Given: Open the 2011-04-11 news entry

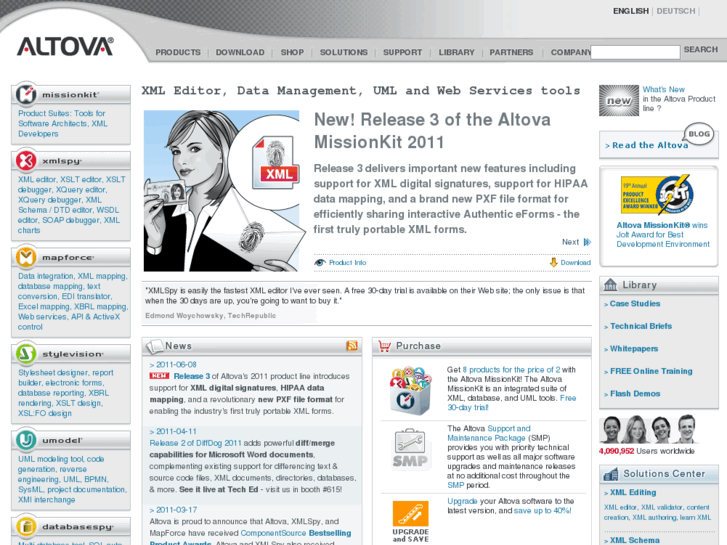Looking at the screenshot, I should 176,431.
